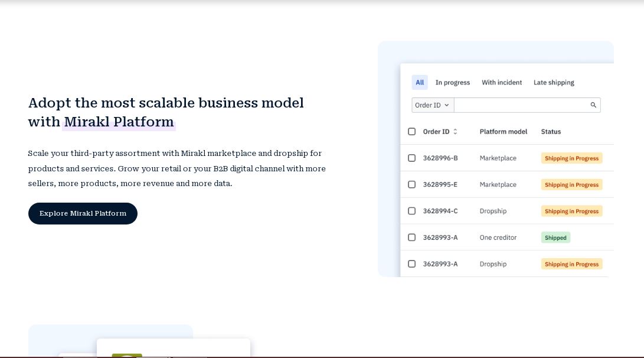This screenshot has width=644, height=358.
Task: Click the green Shipped status badge
Action: pyautogui.click(x=555, y=237)
